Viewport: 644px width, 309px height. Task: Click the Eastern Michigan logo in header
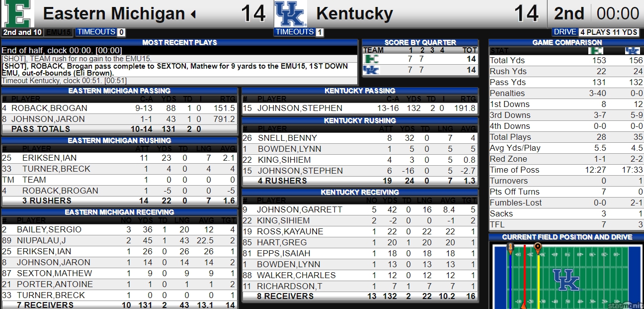(18, 13)
